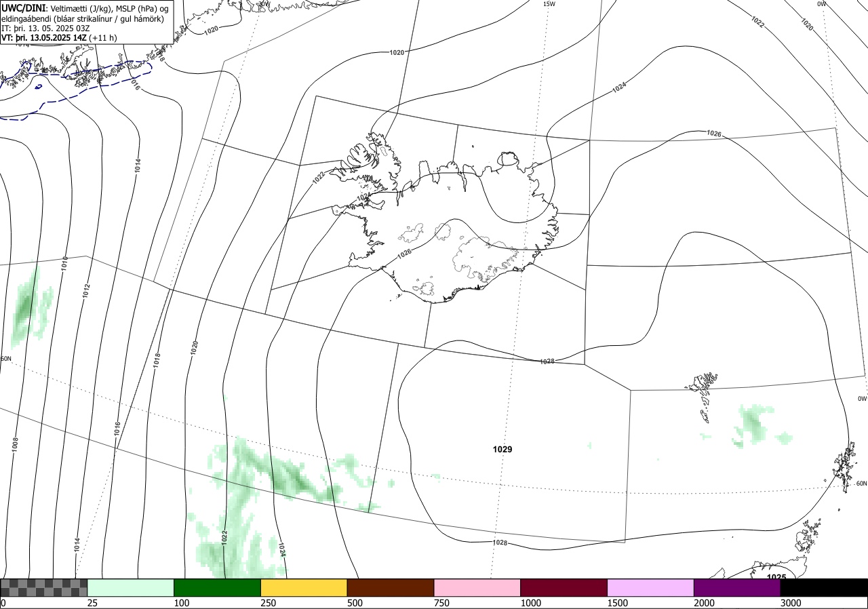Pick the pink 750–1000 legend swatch
The width and height of the screenshot is (868, 609).
(477, 587)
